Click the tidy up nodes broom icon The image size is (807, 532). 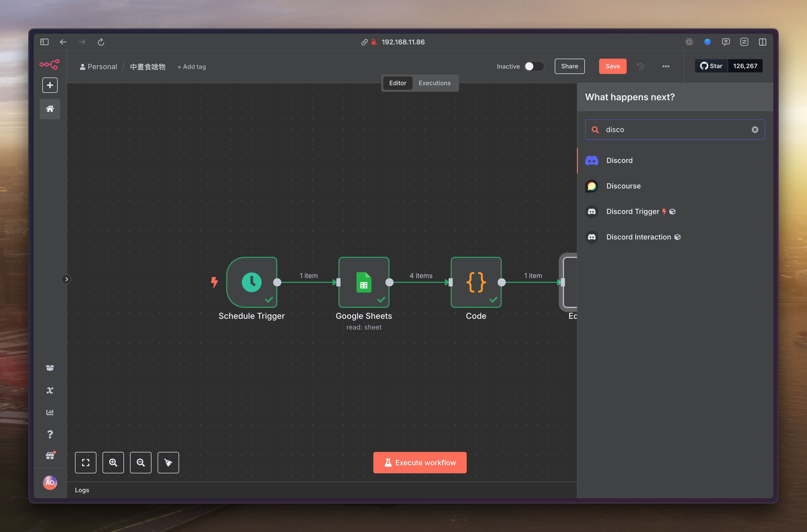pos(168,462)
